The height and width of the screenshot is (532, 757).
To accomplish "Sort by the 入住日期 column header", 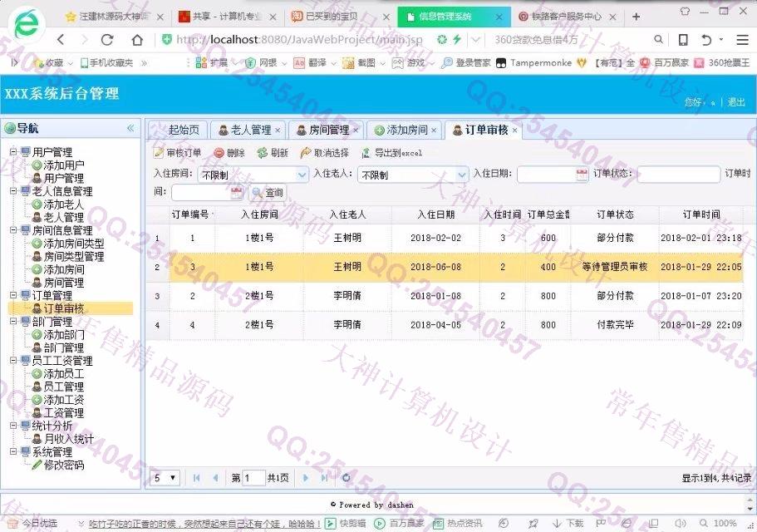I will pyautogui.click(x=436, y=214).
